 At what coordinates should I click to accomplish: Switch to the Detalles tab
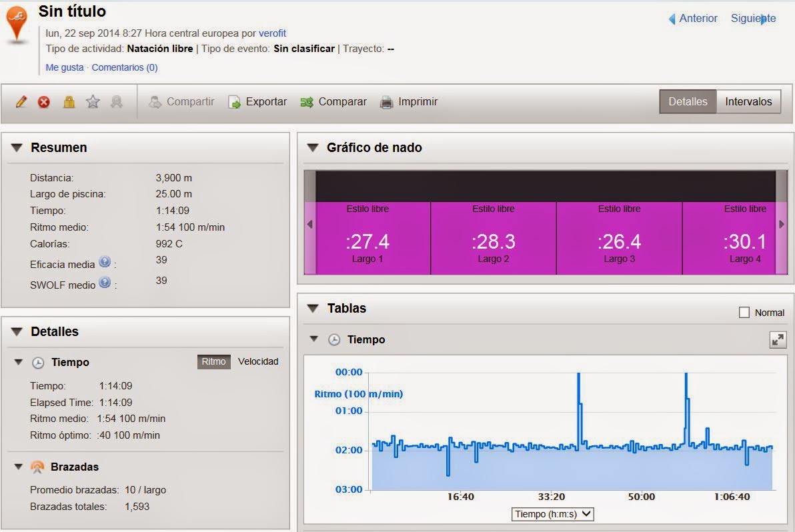coord(688,102)
